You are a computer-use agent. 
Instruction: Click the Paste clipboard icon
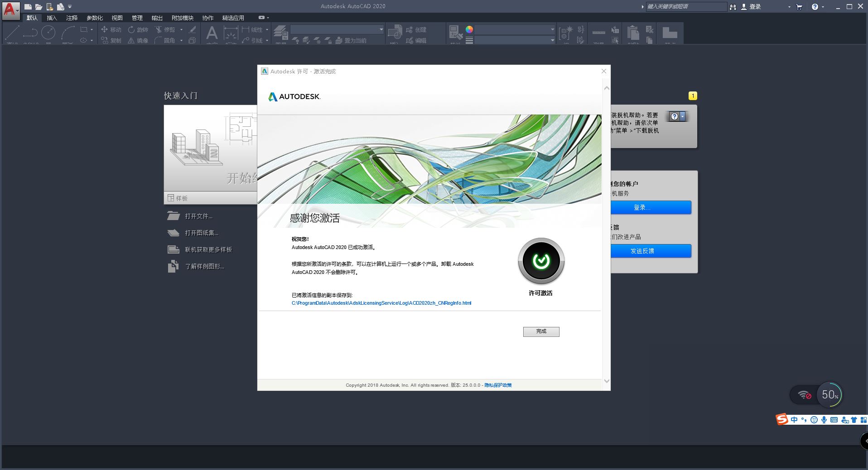coord(633,33)
